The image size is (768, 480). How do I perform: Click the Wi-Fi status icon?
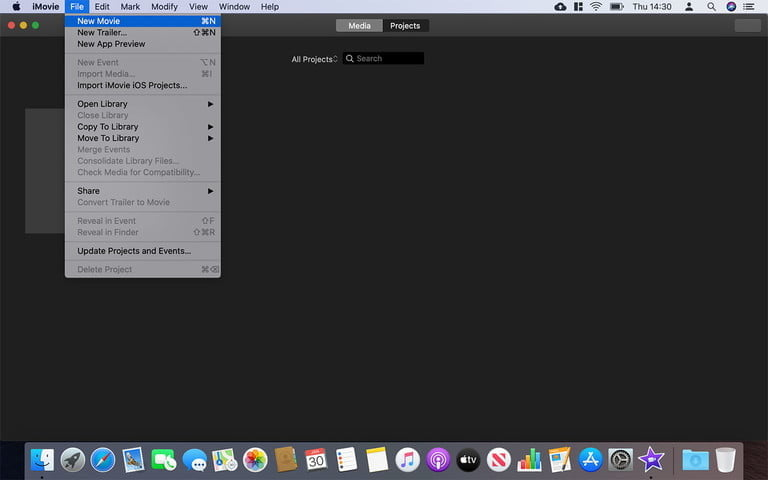(596, 7)
